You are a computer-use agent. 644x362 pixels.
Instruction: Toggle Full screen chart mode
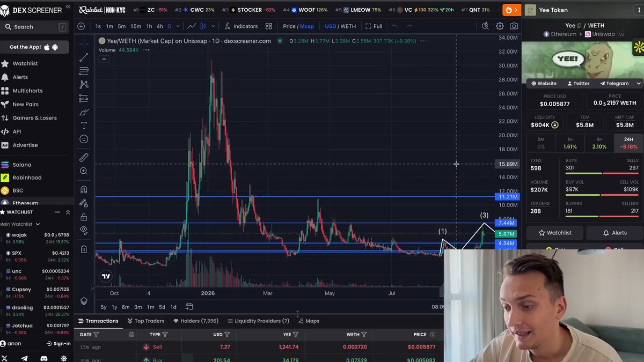374,26
